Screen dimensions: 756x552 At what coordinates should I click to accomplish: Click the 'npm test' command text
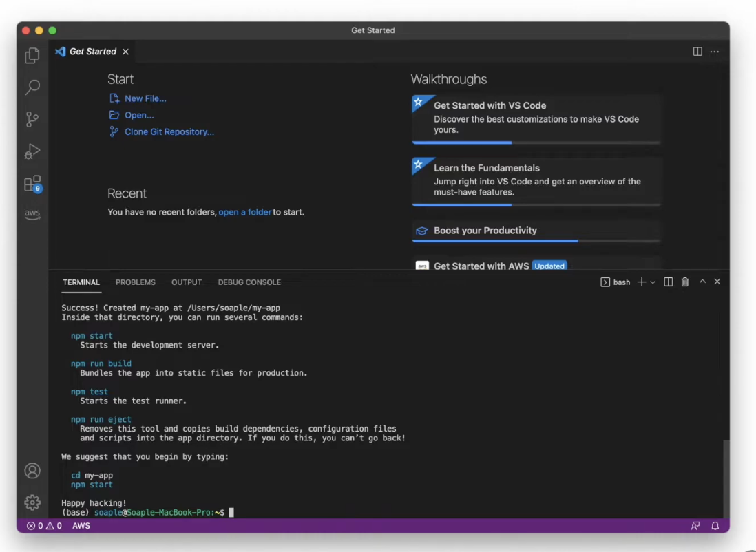click(x=90, y=392)
